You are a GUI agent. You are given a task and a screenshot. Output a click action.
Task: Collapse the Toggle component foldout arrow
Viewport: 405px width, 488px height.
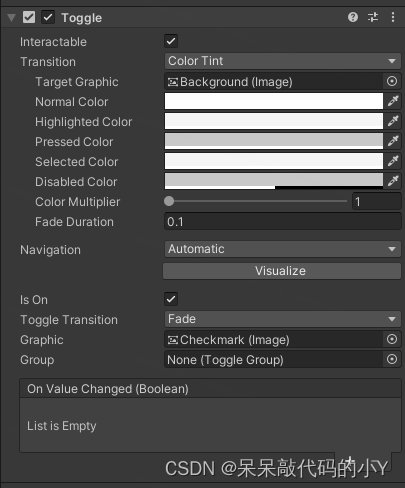pos(12,17)
